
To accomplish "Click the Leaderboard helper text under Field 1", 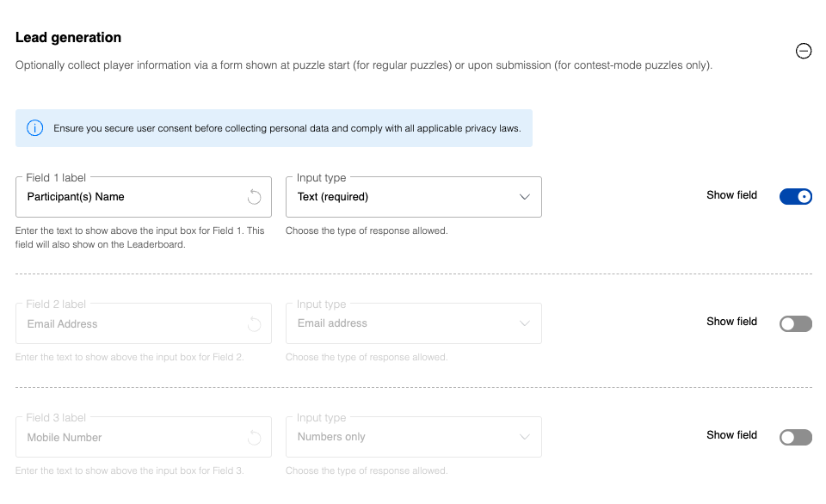I will tap(139, 237).
